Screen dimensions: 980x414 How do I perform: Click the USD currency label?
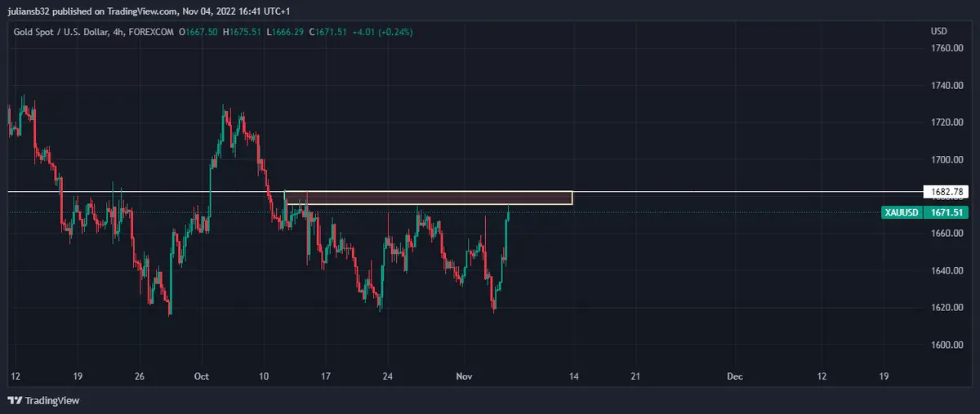click(x=938, y=31)
